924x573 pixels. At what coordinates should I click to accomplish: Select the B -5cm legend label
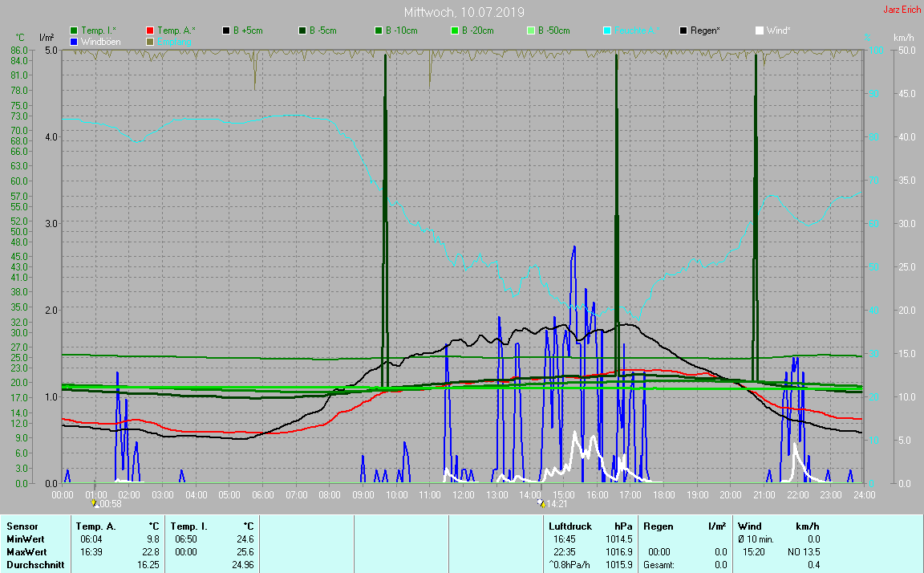point(324,30)
